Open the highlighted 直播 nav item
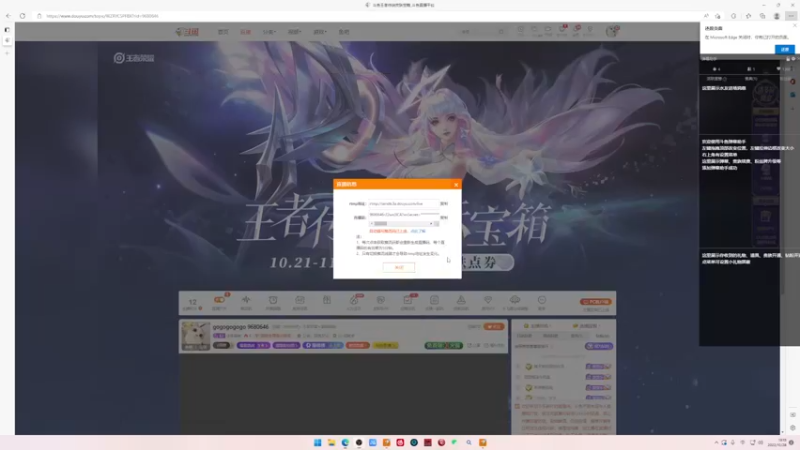 pos(245,32)
